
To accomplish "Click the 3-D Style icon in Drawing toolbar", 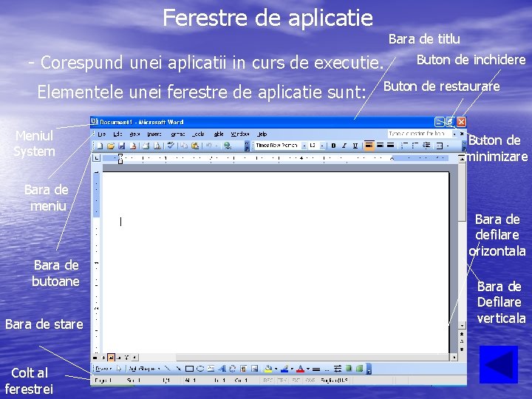I will coord(359,369).
